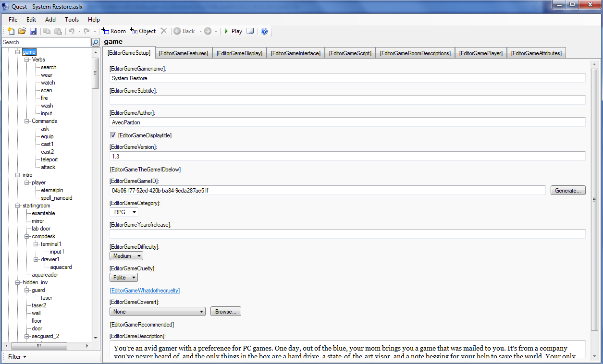Open the Polite cruelty dropdown
The height and width of the screenshot is (364, 603).
tap(124, 278)
